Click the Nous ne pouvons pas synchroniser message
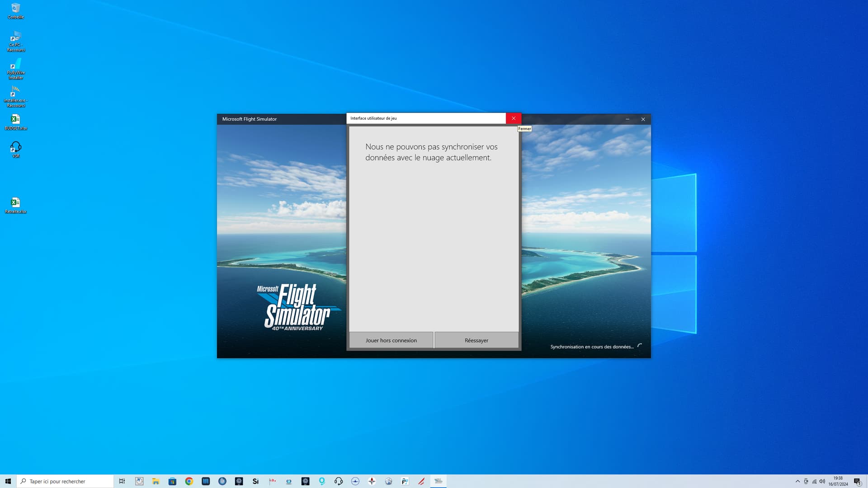868x488 pixels. coord(431,152)
